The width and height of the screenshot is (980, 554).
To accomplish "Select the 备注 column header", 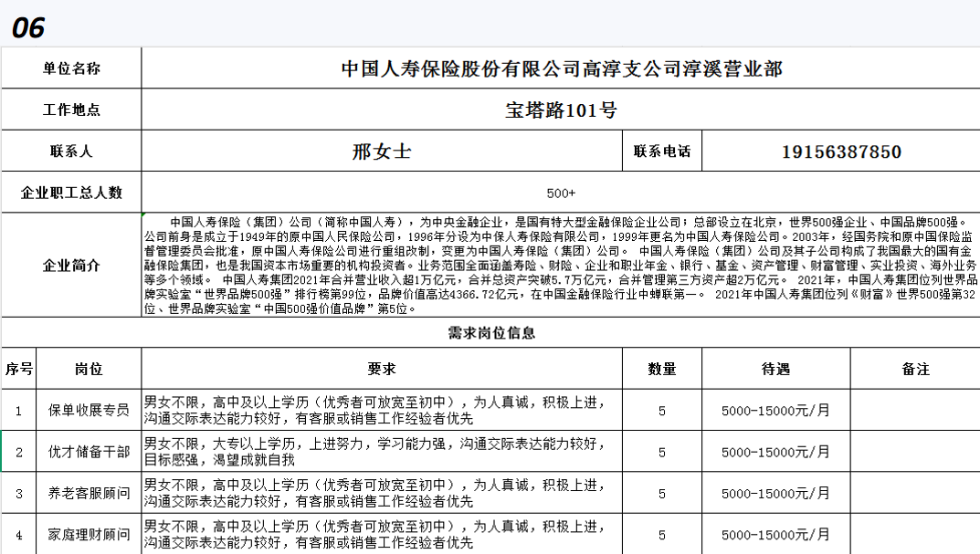I will [914, 369].
